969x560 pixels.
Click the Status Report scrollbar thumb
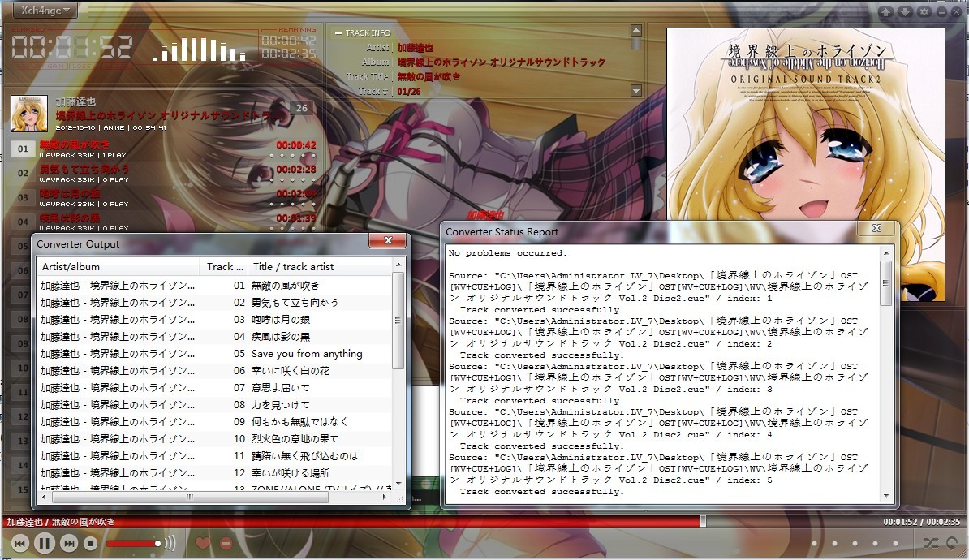886,283
